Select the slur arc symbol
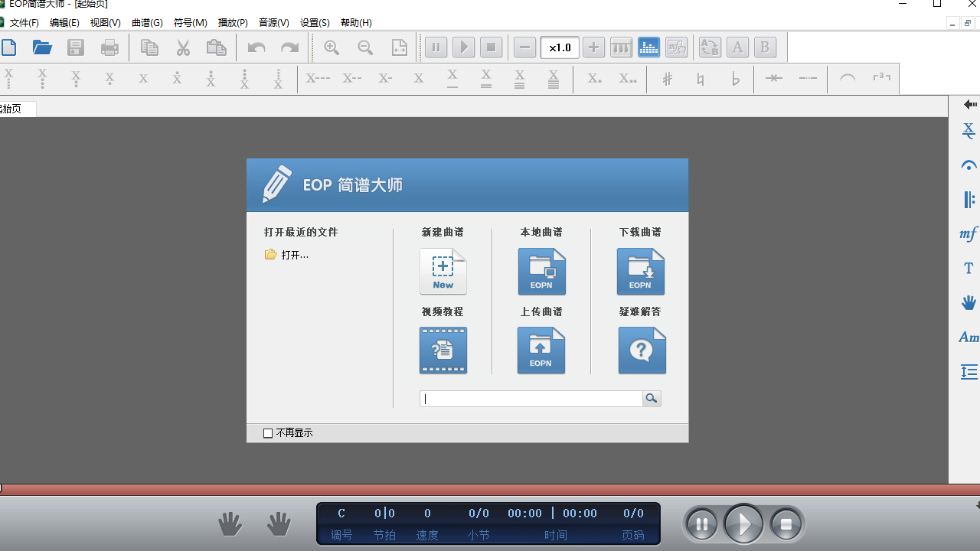The height and width of the screenshot is (551, 980). [848, 78]
